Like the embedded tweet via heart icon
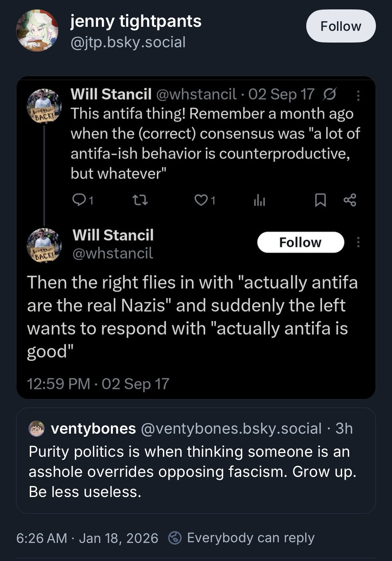 (x=201, y=200)
